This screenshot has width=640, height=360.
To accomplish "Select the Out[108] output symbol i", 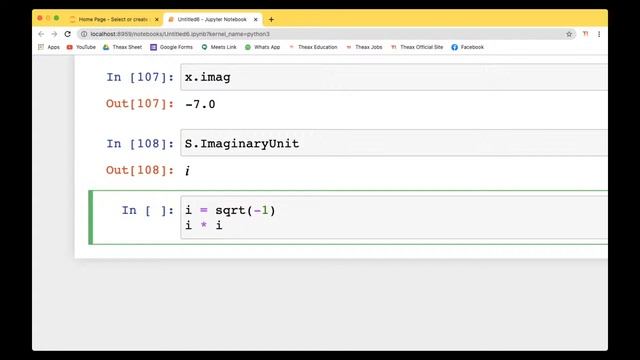I will point(187,171).
